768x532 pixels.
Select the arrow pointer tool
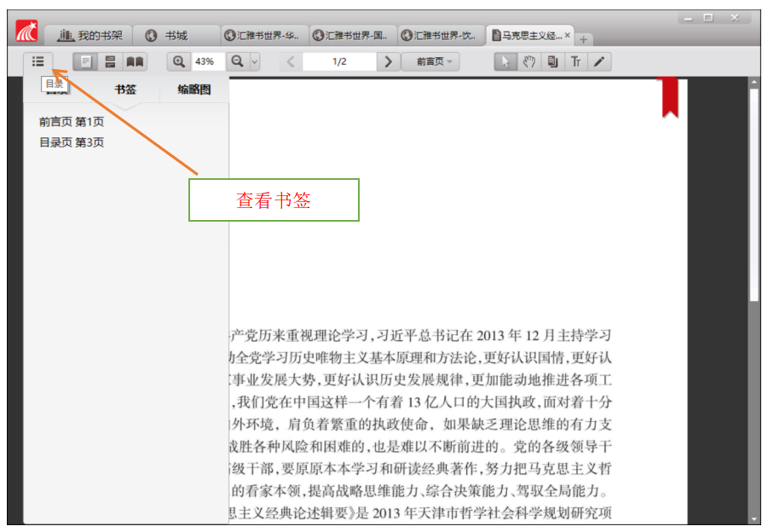tap(505, 61)
